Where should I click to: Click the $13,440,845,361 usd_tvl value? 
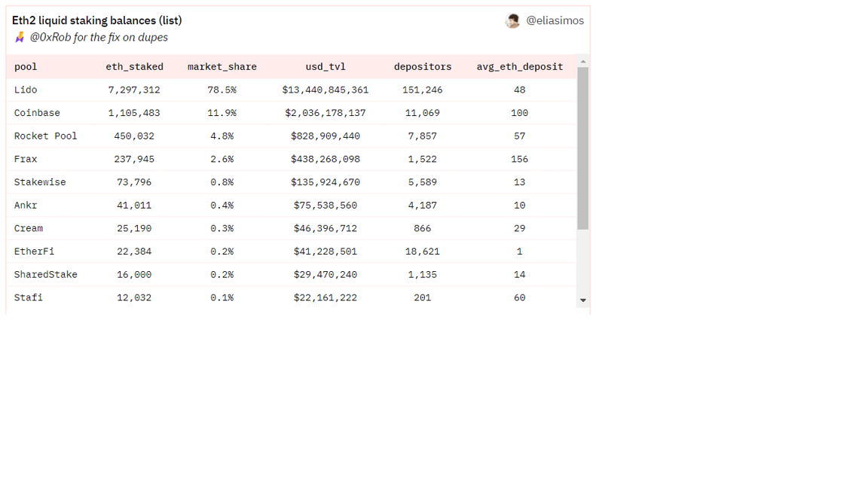tap(325, 90)
